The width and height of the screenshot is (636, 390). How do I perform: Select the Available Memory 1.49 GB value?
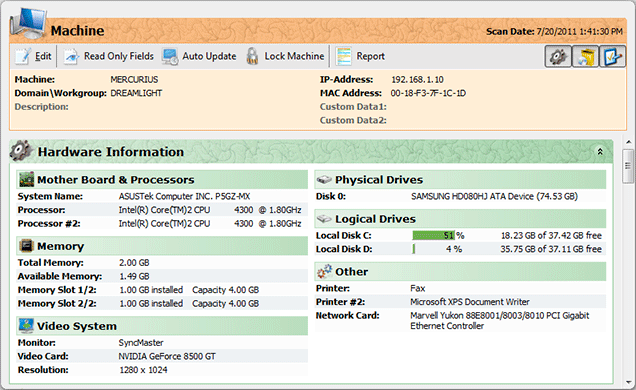pos(134,276)
